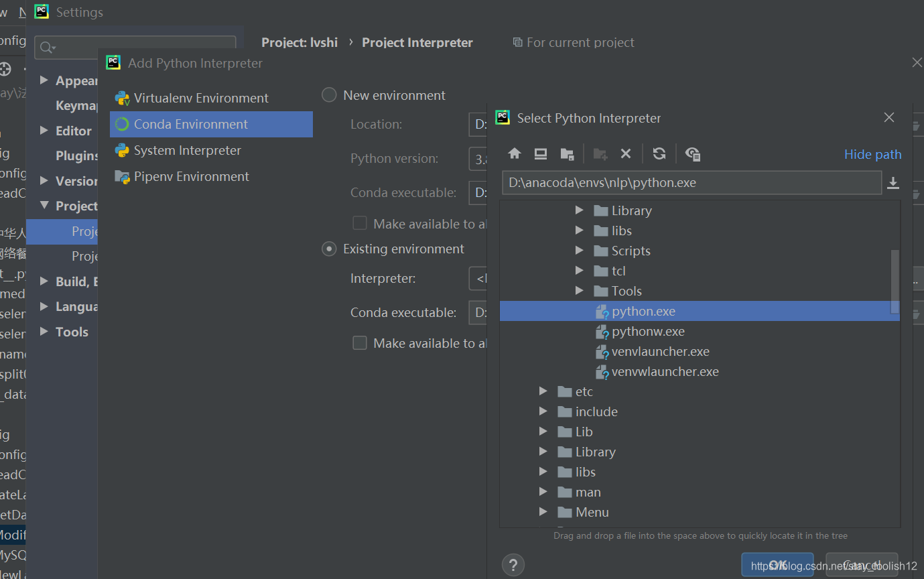Select the include folder row
This screenshot has height=579, width=924.
coord(700,411)
